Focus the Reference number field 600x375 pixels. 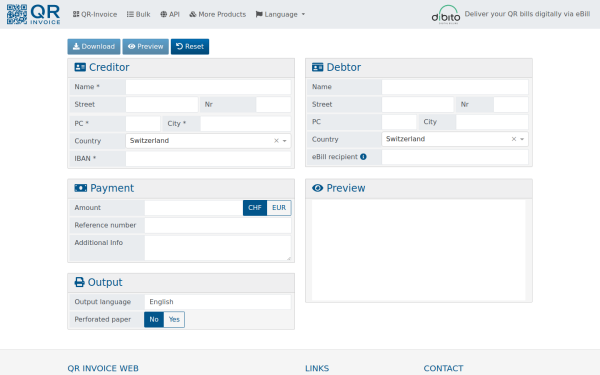[x=218, y=225]
